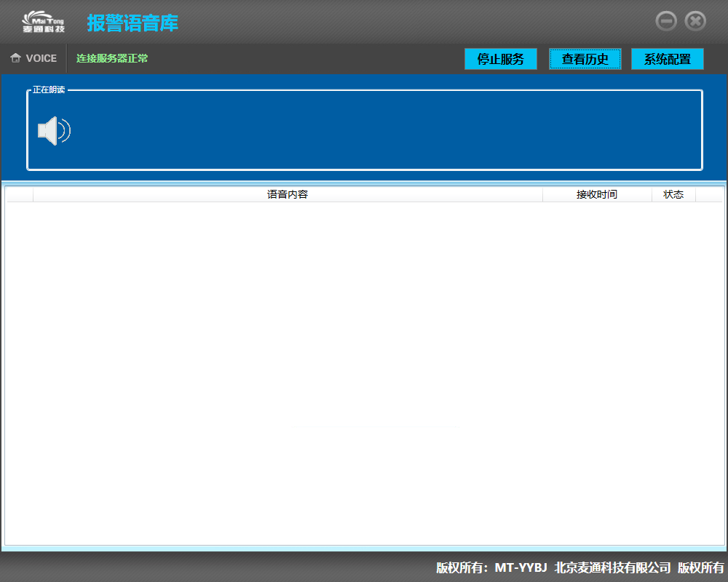
Task: Click the 报警语音库 title text
Action: click(132, 23)
